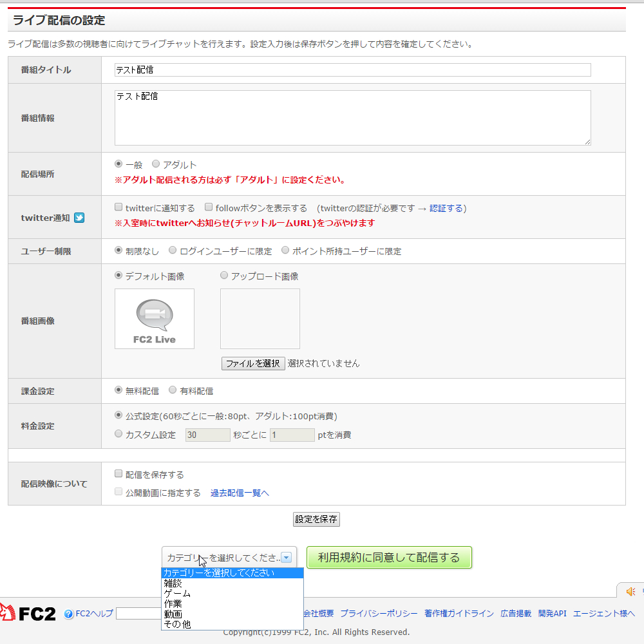Select 無料配信 billing radio

tap(118, 390)
